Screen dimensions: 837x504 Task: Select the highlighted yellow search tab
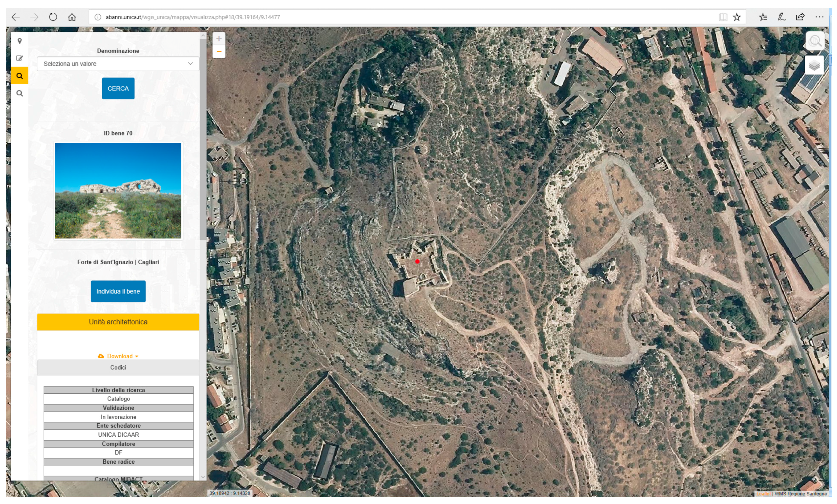click(20, 76)
